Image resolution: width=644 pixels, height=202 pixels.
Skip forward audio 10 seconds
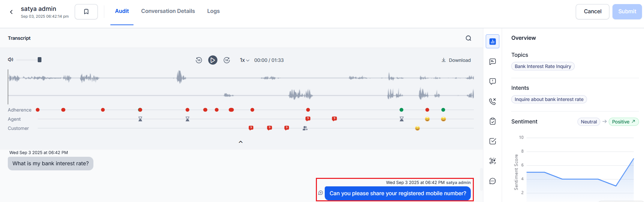227,60
